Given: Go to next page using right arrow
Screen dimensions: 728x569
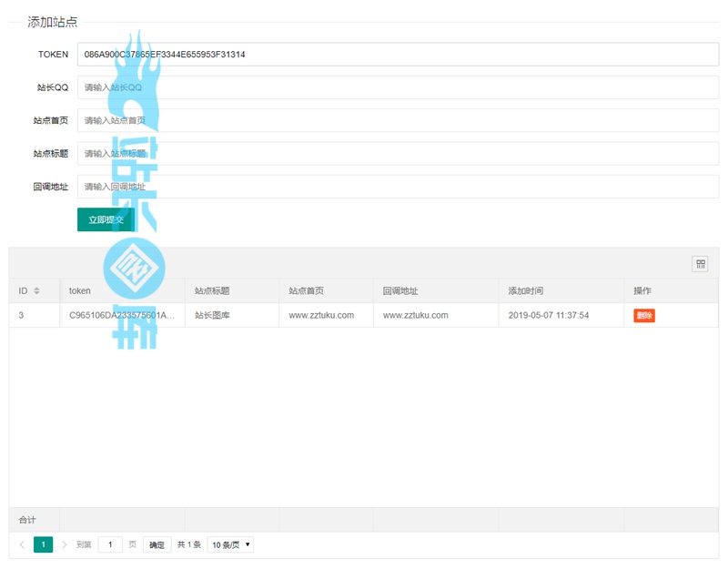Looking at the screenshot, I should 64,544.
